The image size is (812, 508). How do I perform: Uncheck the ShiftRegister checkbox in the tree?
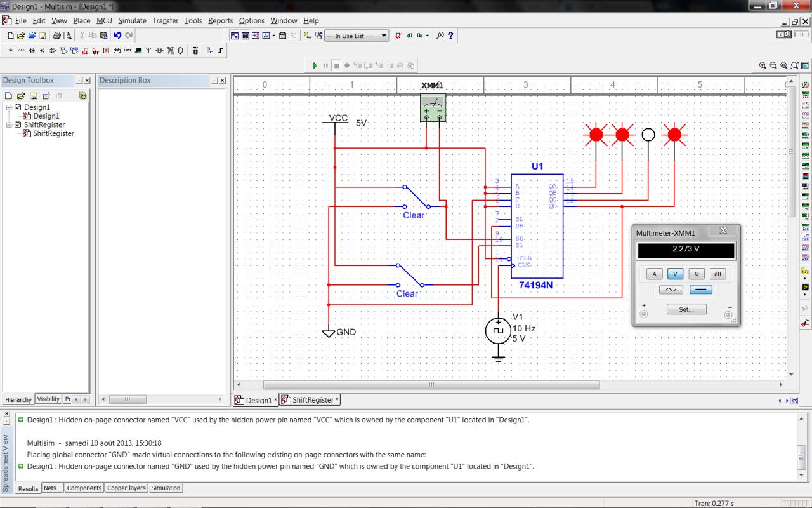(x=18, y=125)
